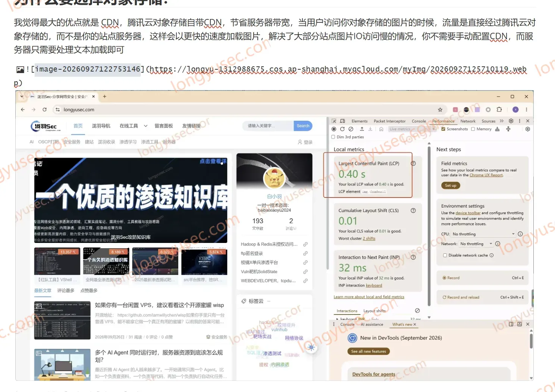Click the 2 shifts worst cluster link
The height and width of the screenshot is (392, 555).
[369, 238]
